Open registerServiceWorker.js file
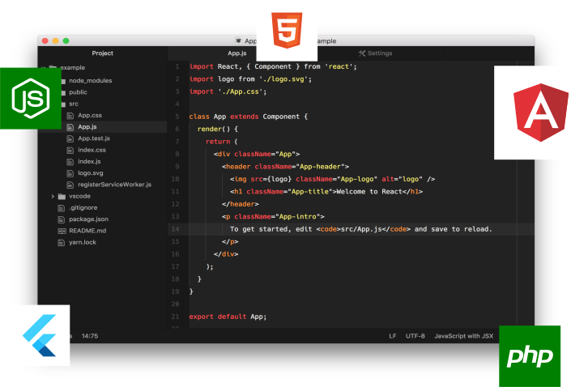The height and width of the screenshot is (387, 588). click(114, 185)
